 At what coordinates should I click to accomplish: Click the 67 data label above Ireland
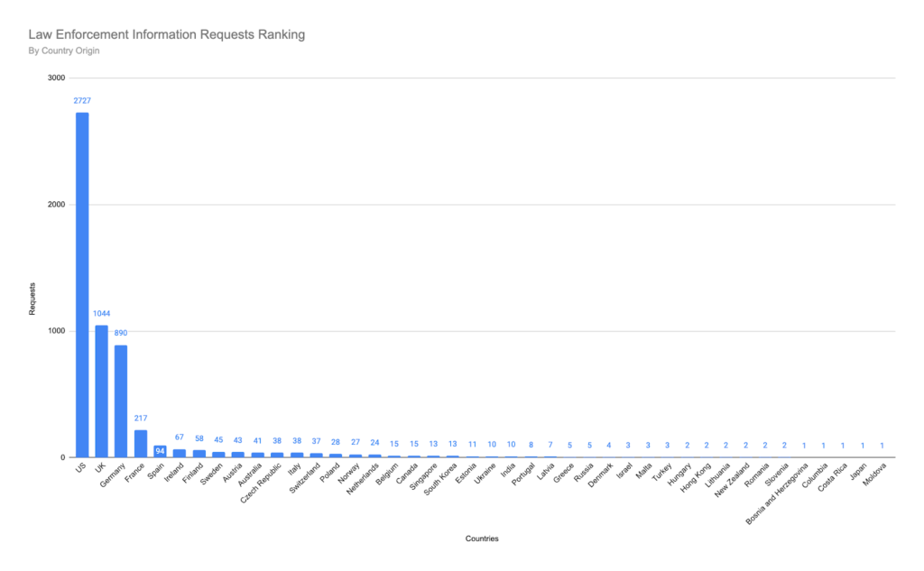[179, 437]
